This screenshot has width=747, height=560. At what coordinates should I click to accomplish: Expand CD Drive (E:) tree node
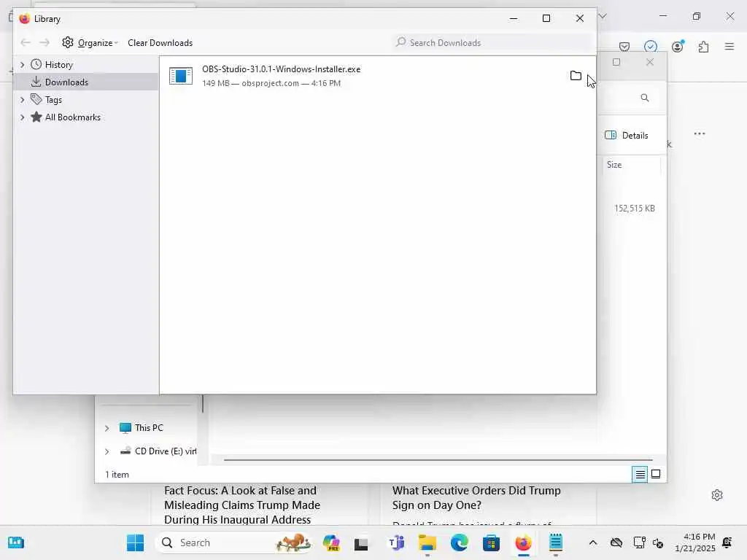point(107,451)
